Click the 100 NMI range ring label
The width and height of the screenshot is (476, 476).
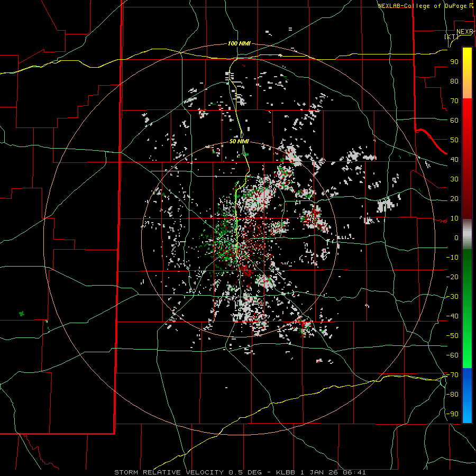coord(239,44)
